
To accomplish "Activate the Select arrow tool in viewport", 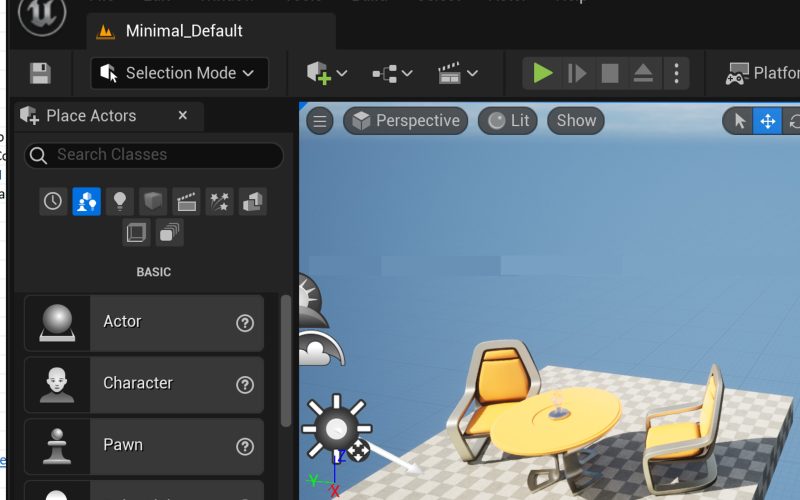I will 739,121.
